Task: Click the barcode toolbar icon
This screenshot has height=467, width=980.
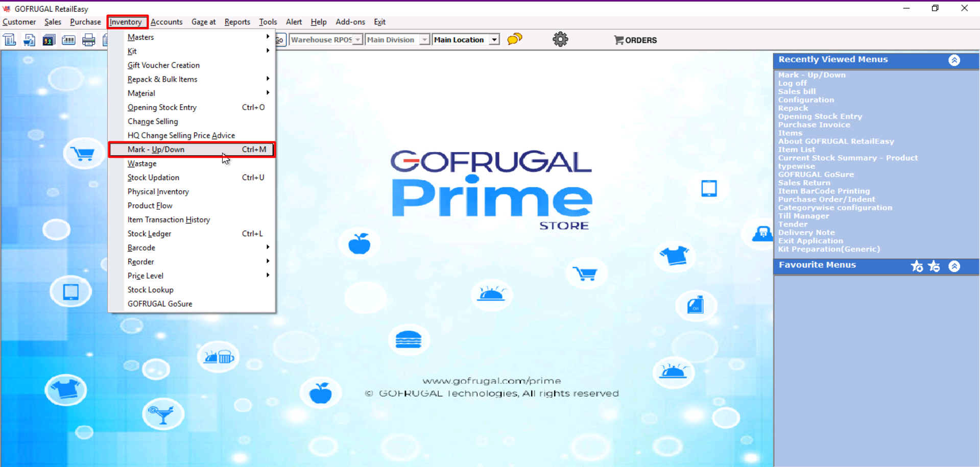Action: [68, 40]
